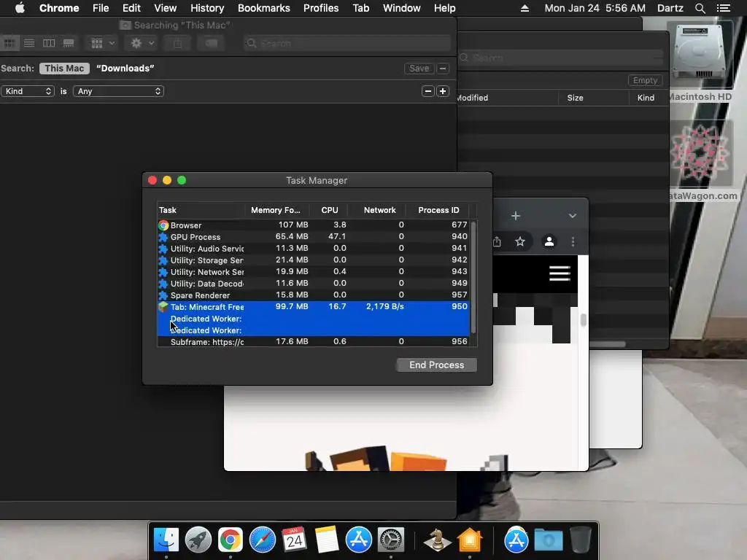Open the File menu

click(101, 8)
